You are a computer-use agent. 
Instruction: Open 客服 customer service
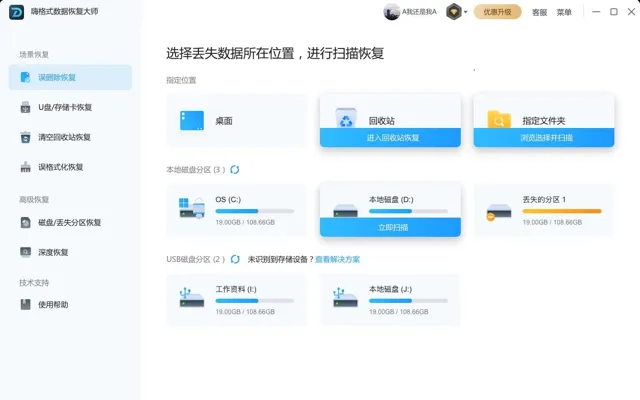[x=539, y=12]
